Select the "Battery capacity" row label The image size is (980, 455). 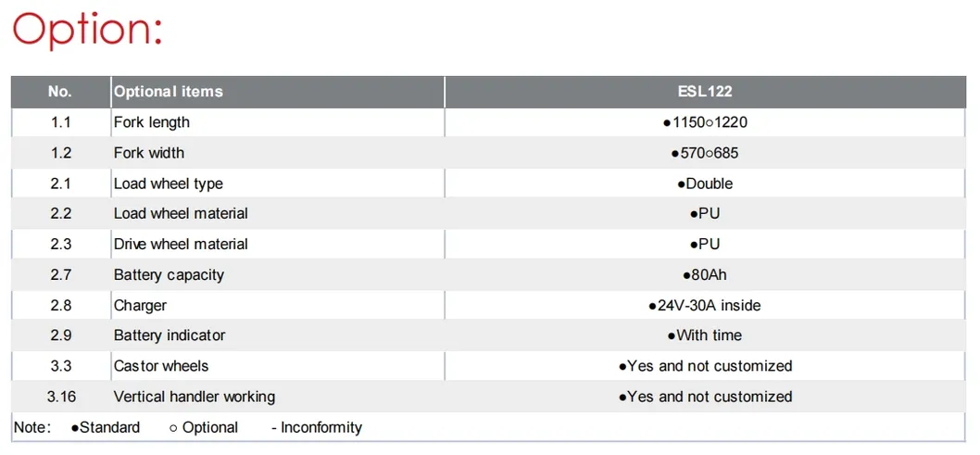tap(169, 275)
